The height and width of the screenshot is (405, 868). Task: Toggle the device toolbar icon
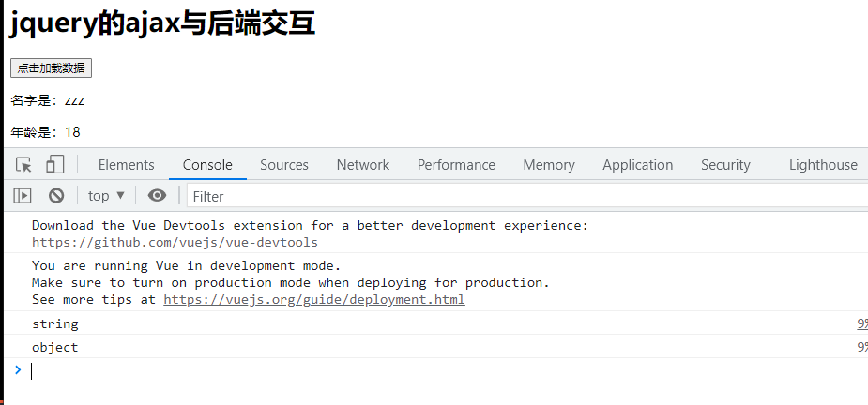click(x=54, y=165)
